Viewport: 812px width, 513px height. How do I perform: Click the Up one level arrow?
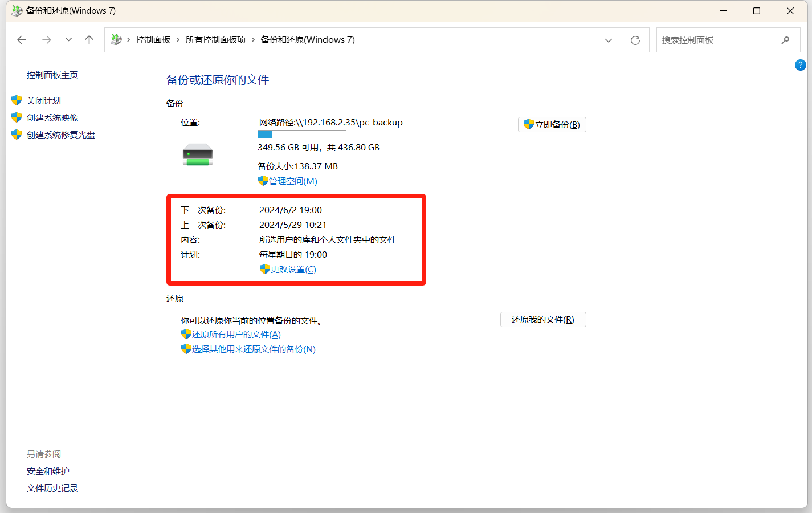(x=89, y=40)
